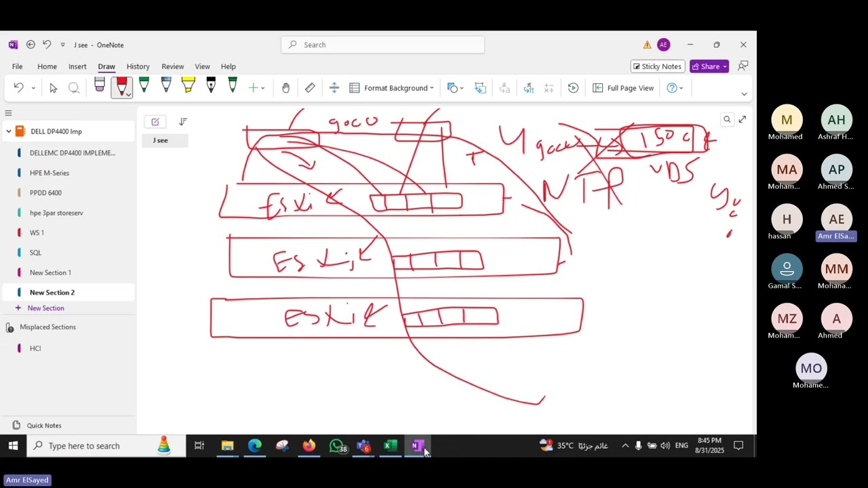The image size is (868, 488).
Task: Select the red pen
Action: (x=122, y=87)
